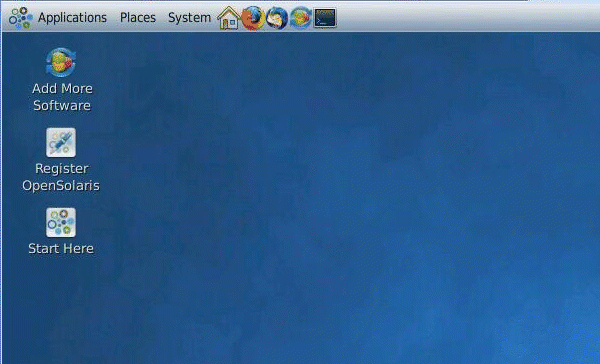Viewport: 600px width, 364px height.
Task: Select the Start Here desktop icon
Action: (61, 222)
